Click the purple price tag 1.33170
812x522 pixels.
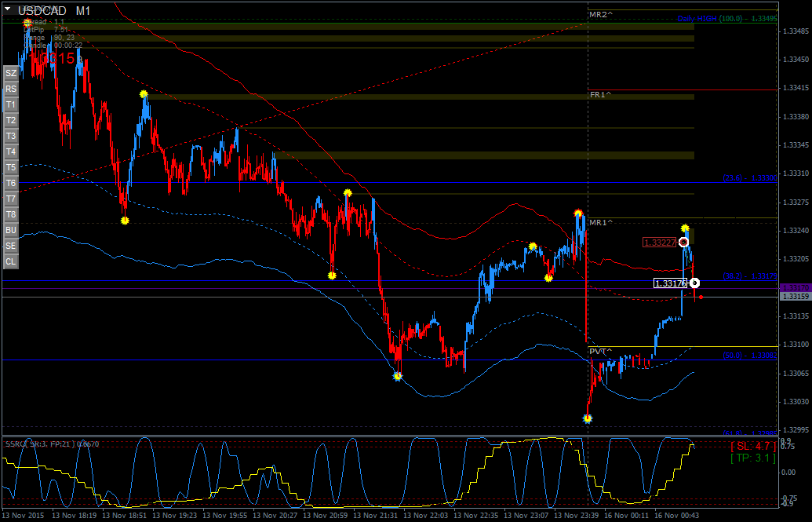[795, 288]
